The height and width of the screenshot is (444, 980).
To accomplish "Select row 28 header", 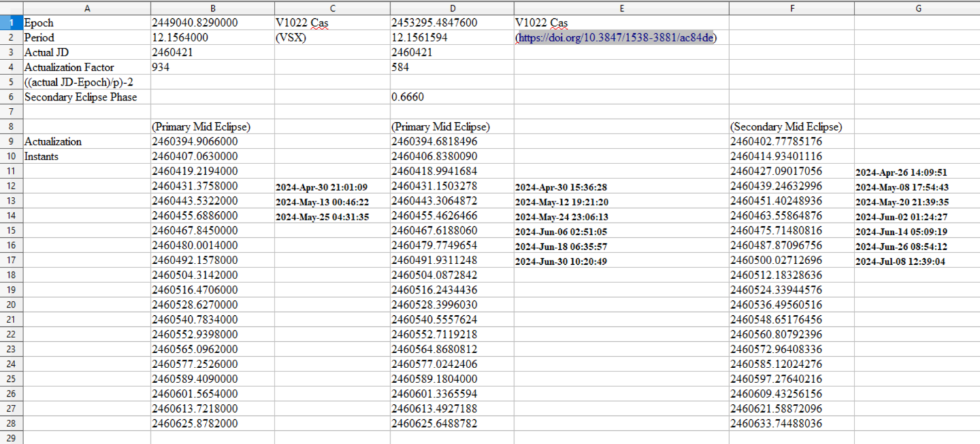I will [x=10, y=424].
